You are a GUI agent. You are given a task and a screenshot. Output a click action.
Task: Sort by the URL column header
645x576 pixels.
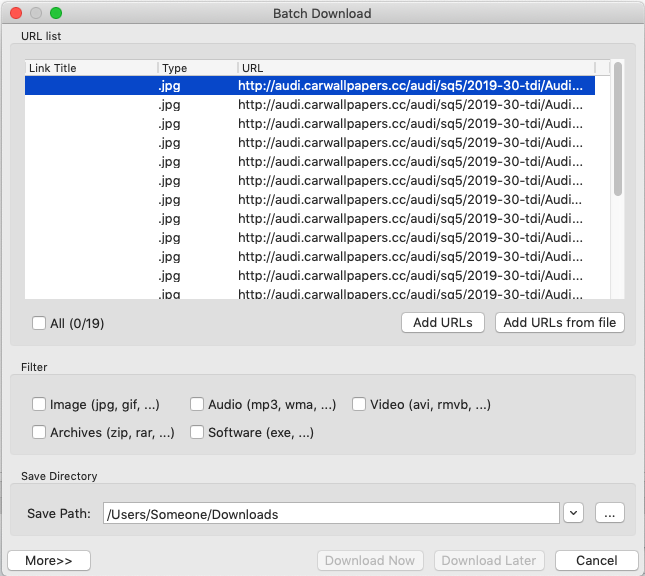[416, 68]
